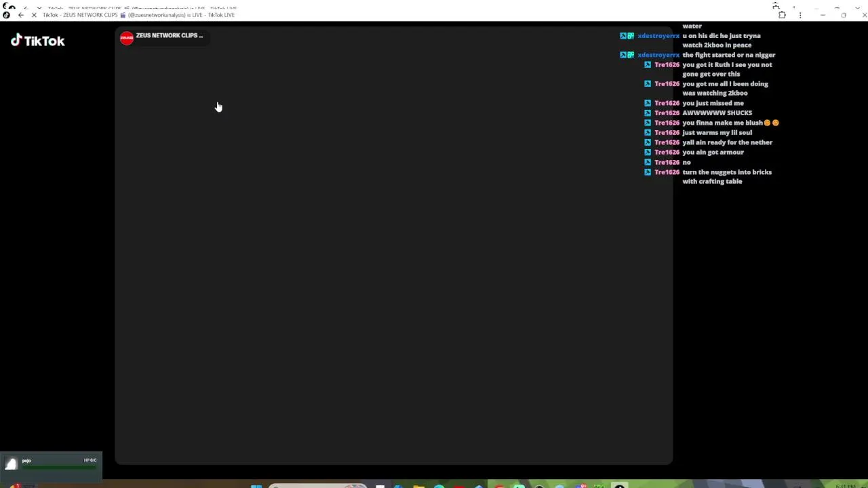Image resolution: width=868 pixels, height=488 pixels.
Task: Click the message 'you ain got armour'
Action: pyautogui.click(x=713, y=152)
